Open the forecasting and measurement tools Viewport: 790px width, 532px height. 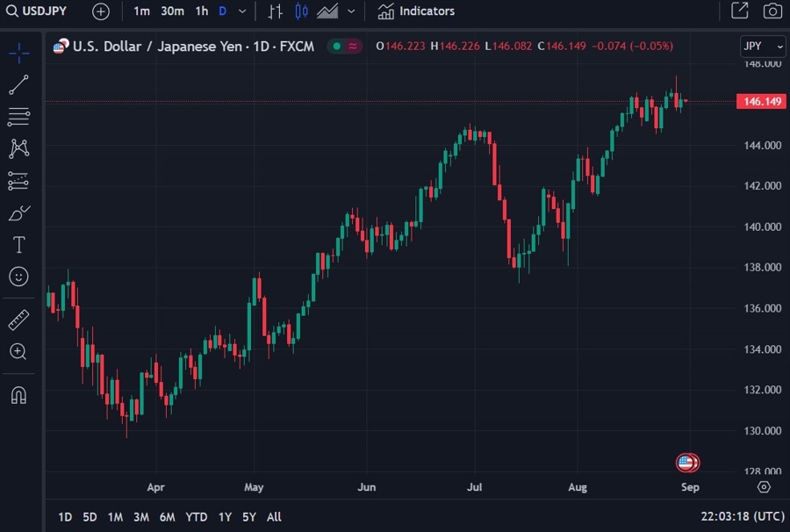click(18, 181)
